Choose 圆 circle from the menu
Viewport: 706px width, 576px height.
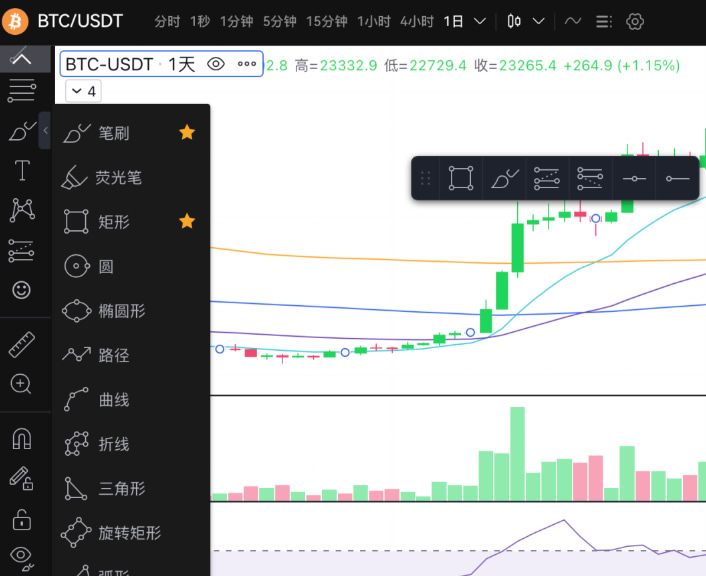(x=131, y=266)
